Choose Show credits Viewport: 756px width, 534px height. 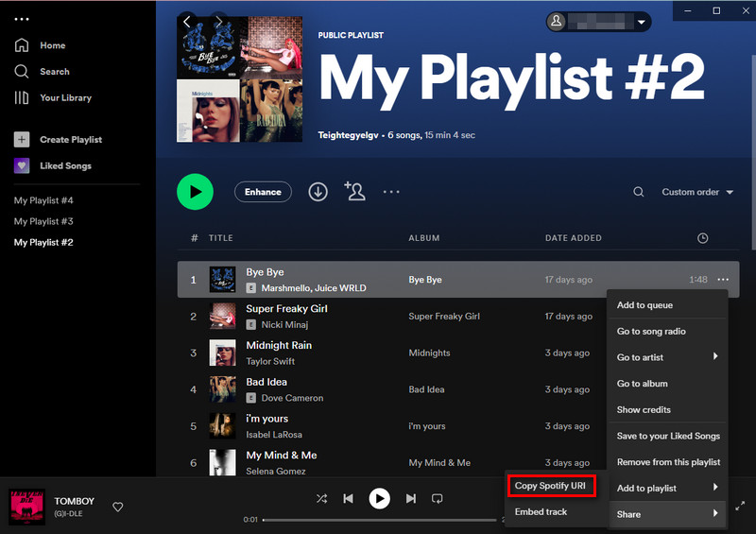tap(667, 409)
